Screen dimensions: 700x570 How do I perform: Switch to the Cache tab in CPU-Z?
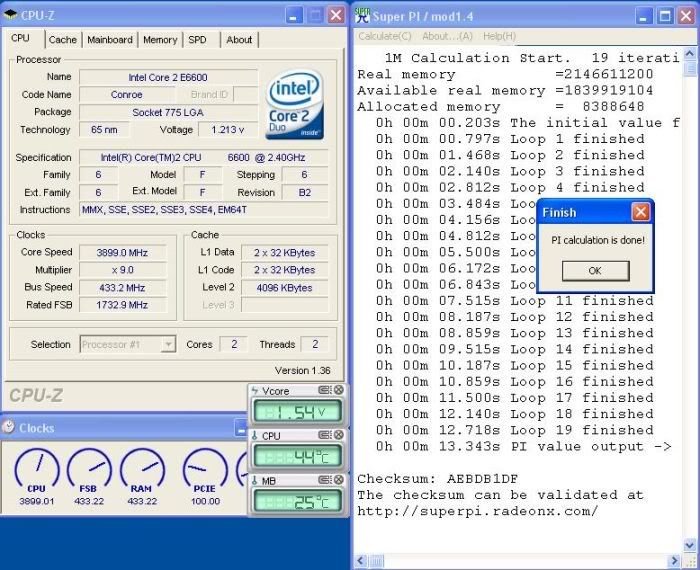tap(62, 40)
